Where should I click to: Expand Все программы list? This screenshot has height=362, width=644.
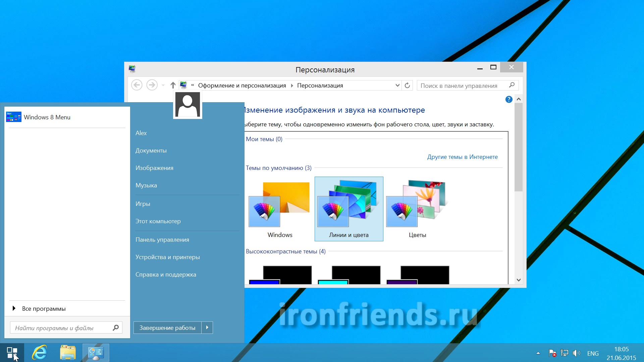(44, 308)
